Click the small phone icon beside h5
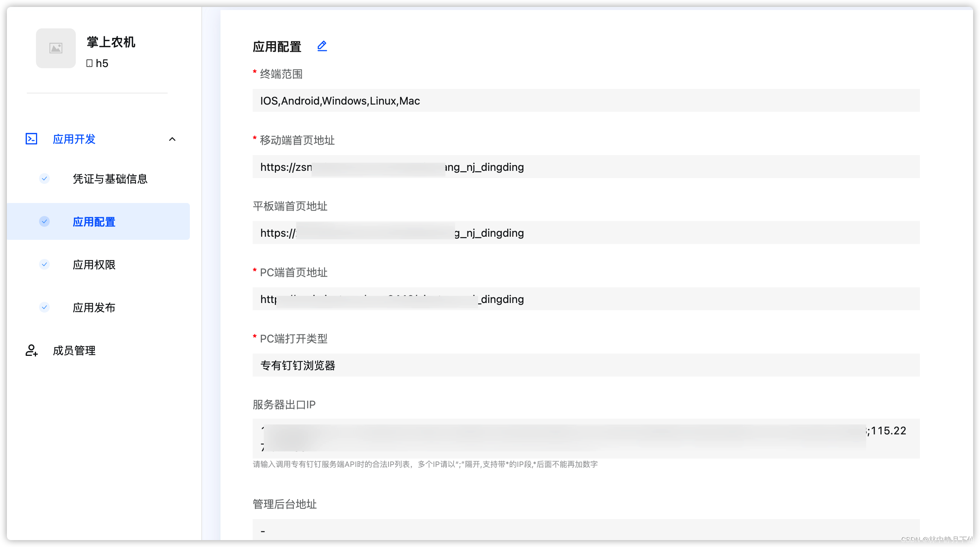 coord(89,63)
